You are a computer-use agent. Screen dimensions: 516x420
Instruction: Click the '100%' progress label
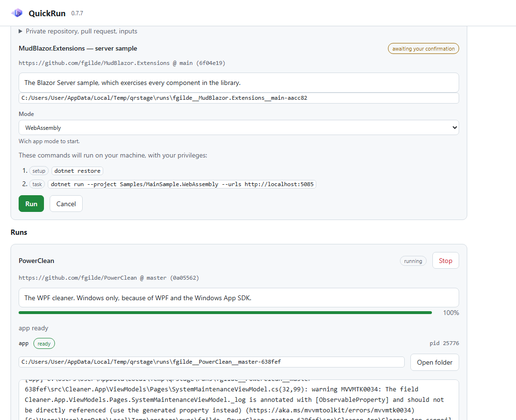tap(451, 313)
